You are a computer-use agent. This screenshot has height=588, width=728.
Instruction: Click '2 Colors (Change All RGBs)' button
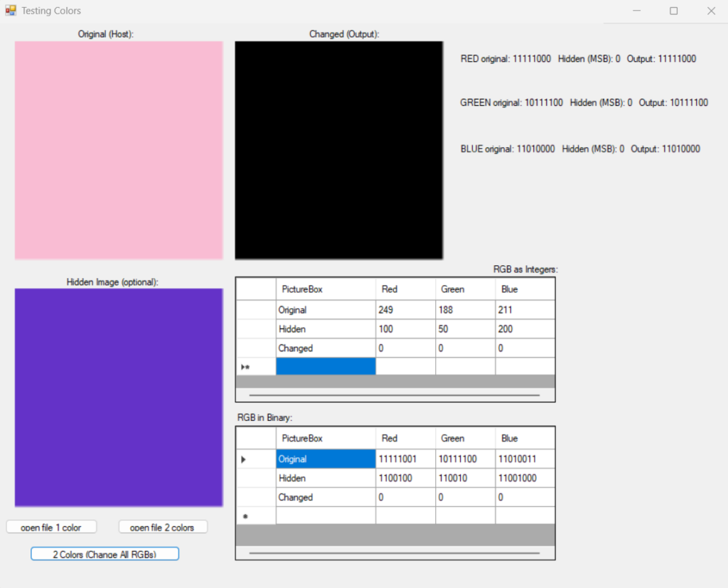click(x=105, y=554)
